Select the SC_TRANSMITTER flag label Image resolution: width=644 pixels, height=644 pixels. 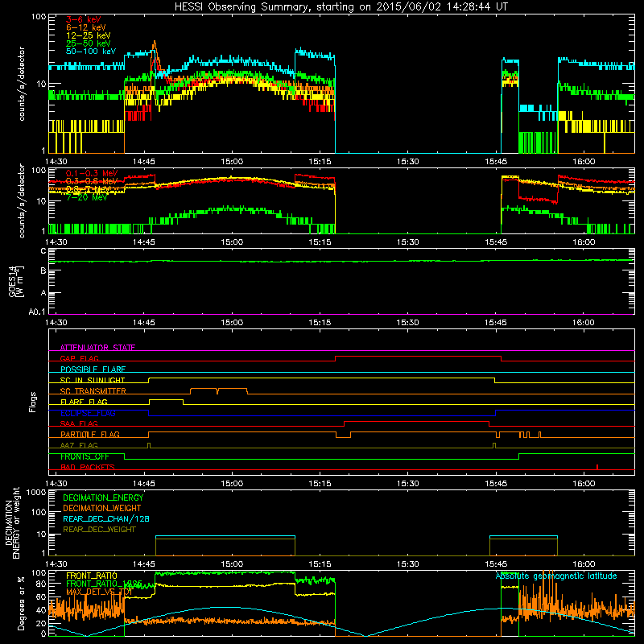click(93, 390)
